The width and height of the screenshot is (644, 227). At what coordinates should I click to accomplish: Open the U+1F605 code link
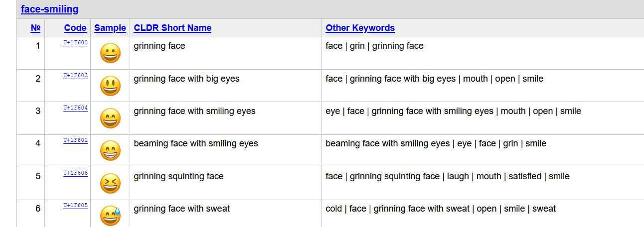coord(75,206)
